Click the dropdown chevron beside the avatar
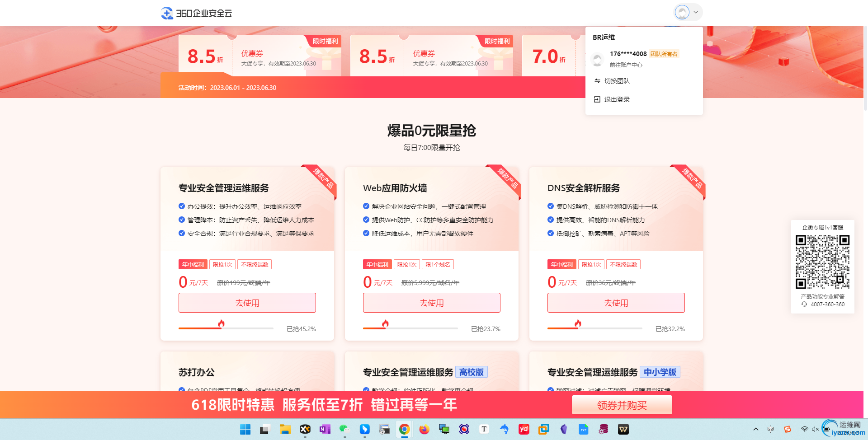This screenshot has height=440, width=868. coord(696,12)
